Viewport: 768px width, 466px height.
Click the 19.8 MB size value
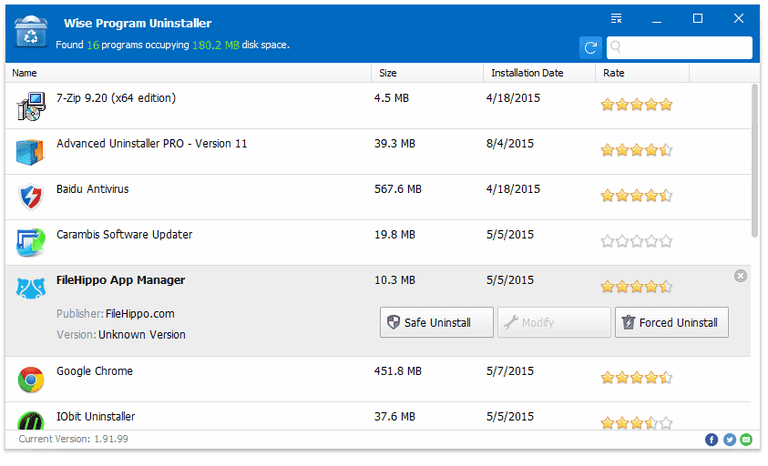[x=395, y=235]
